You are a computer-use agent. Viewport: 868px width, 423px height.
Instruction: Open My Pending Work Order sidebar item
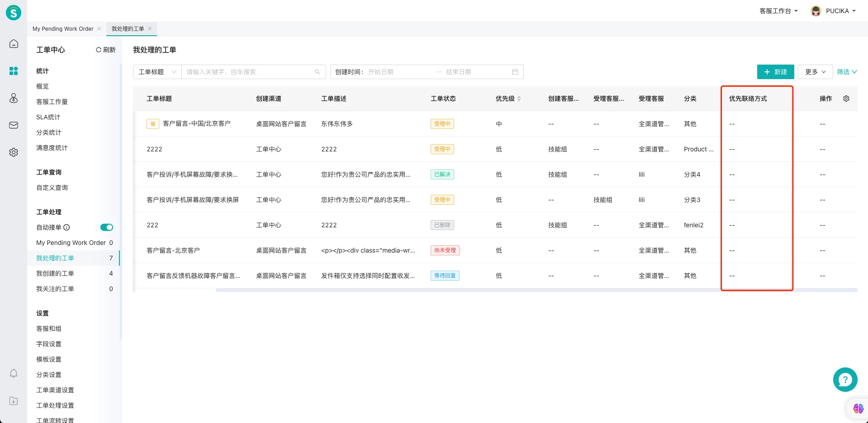75,243
